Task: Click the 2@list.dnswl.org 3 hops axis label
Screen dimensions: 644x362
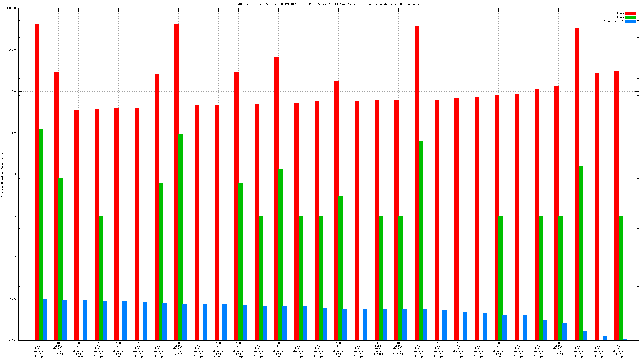Action: pos(558,348)
